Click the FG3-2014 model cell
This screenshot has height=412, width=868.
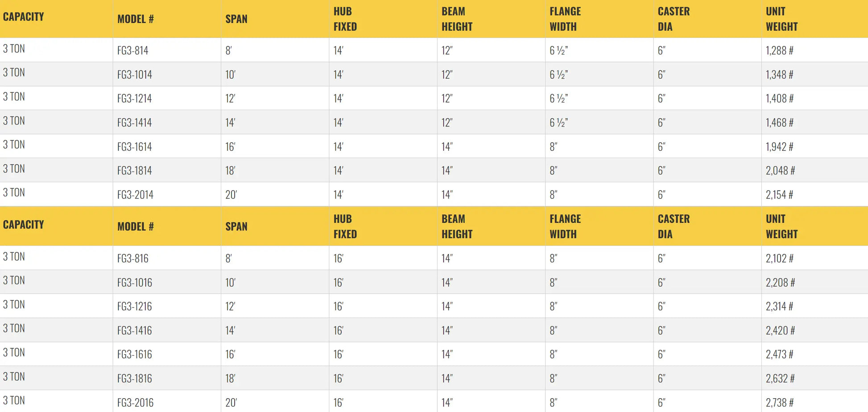tap(135, 195)
